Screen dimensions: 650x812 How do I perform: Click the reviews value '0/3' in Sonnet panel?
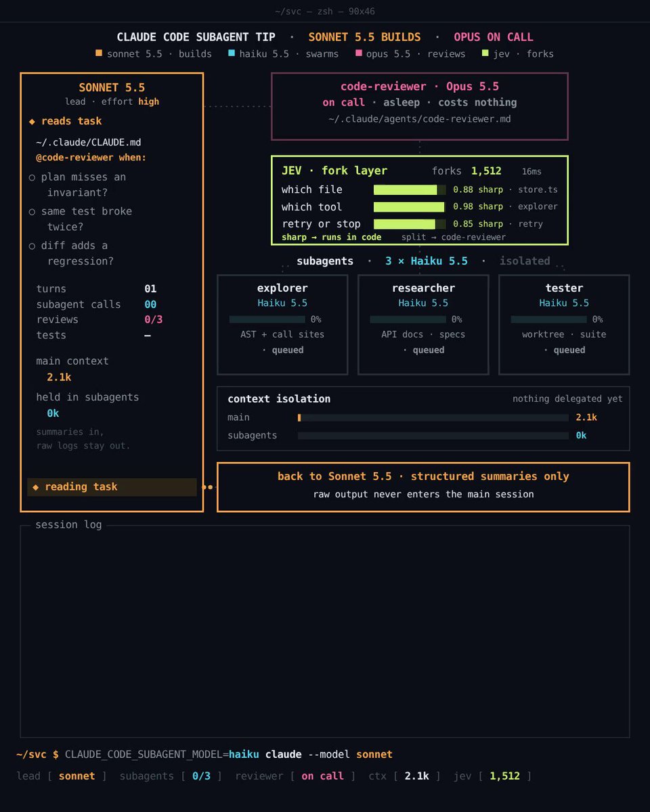[x=154, y=319]
